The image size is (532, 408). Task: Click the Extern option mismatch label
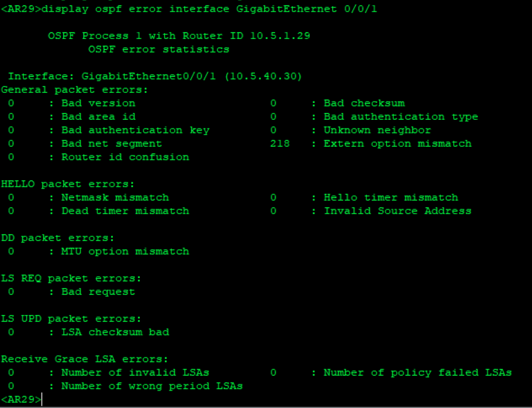(x=397, y=143)
